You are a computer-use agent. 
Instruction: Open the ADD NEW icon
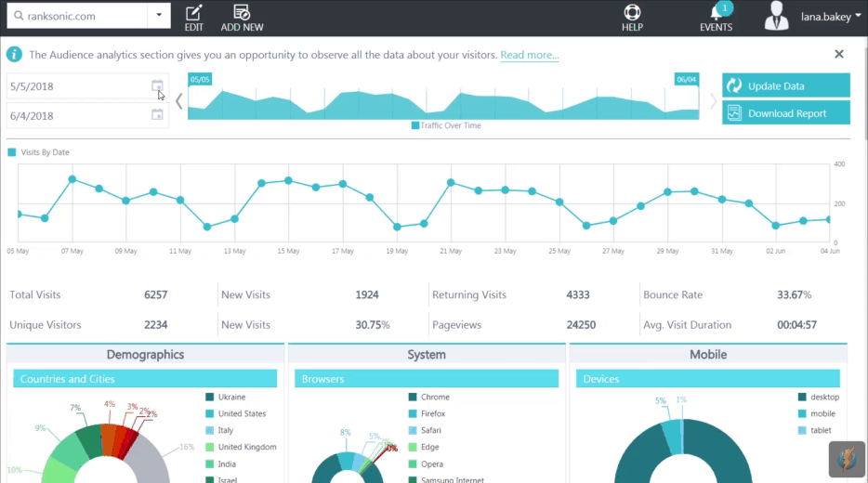(242, 12)
